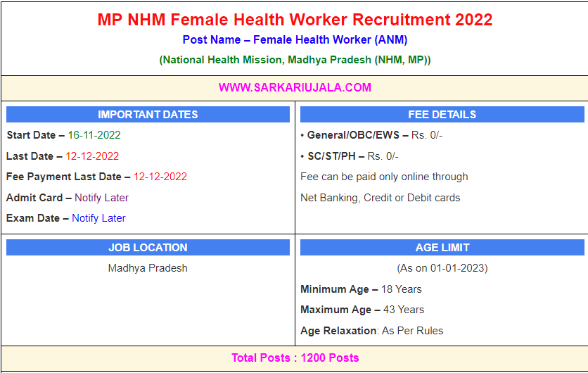588x373 pixels.
Task: Click the JOB LOCATION header
Action: pyautogui.click(x=148, y=248)
